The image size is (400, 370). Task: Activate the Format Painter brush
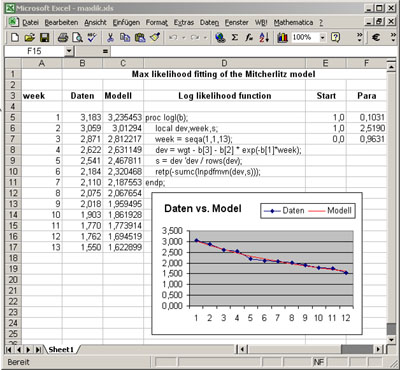pos(155,37)
